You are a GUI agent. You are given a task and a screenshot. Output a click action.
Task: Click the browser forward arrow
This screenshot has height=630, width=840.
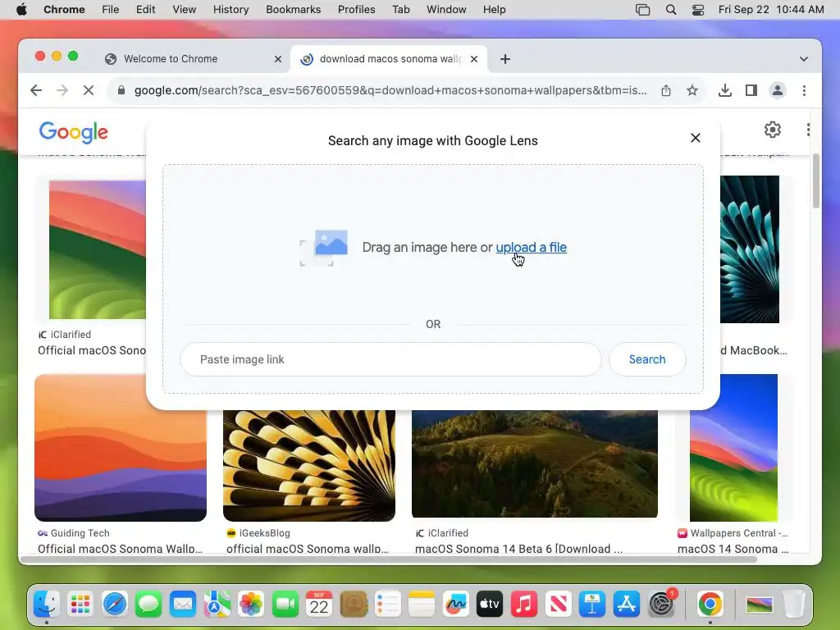(62, 90)
